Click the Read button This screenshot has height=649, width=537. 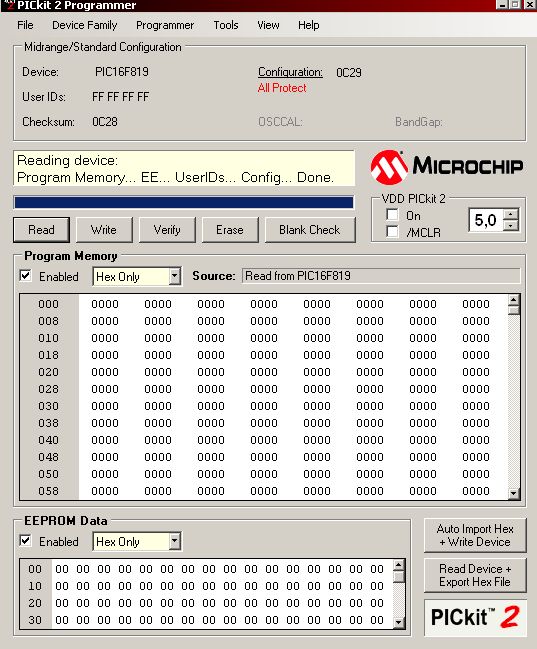[41, 230]
